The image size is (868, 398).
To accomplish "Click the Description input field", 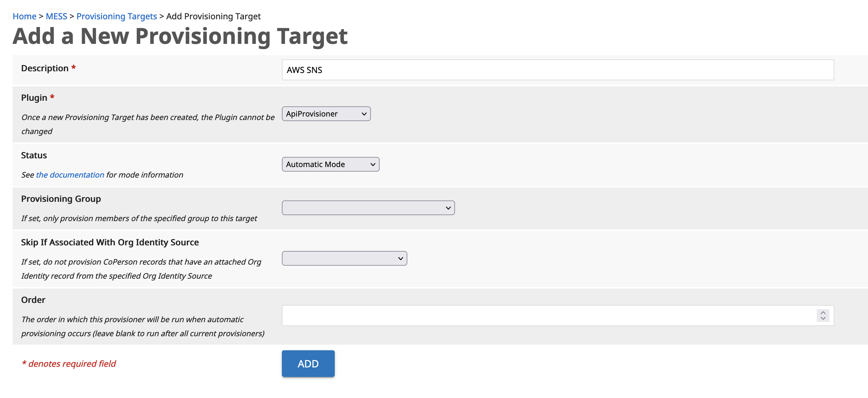I will click(x=558, y=70).
